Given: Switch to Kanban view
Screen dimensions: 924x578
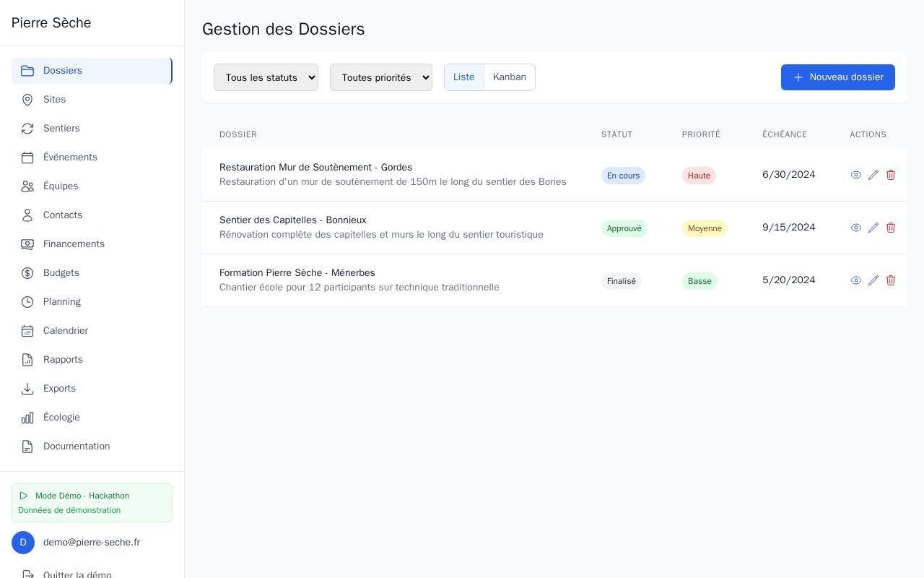Looking at the screenshot, I should 510,77.
